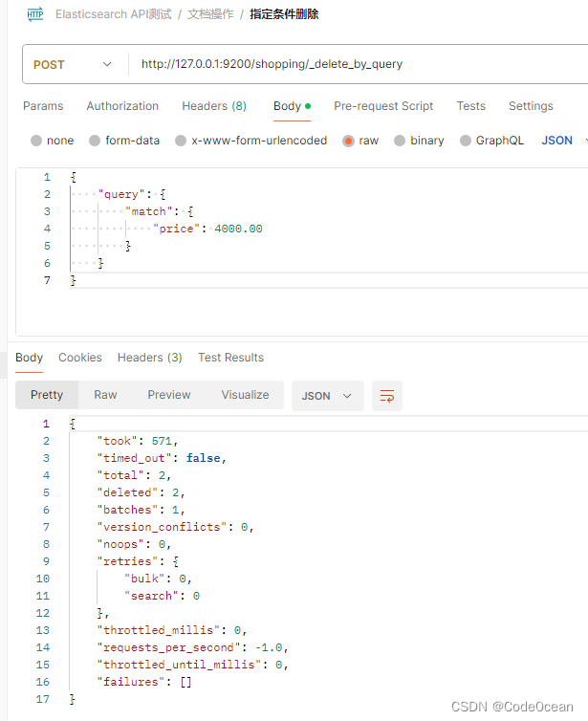Click the "match" key in request body
This screenshot has height=721, width=588.
click(x=149, y=211)
